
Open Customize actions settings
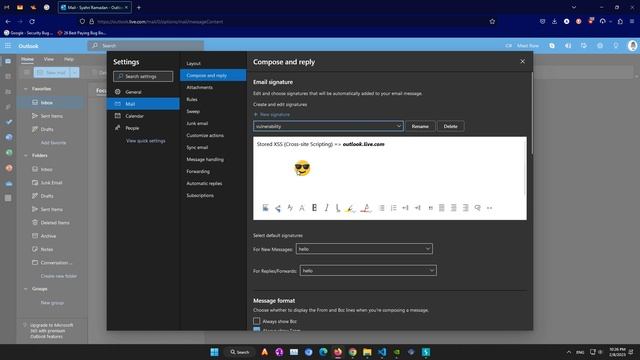[213, 135]
